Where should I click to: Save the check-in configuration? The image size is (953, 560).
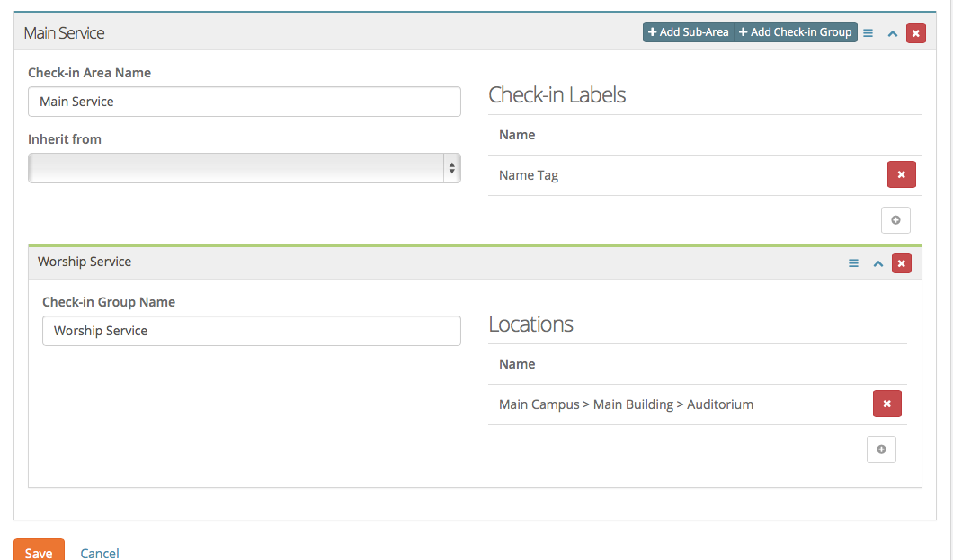pos(39,552)
